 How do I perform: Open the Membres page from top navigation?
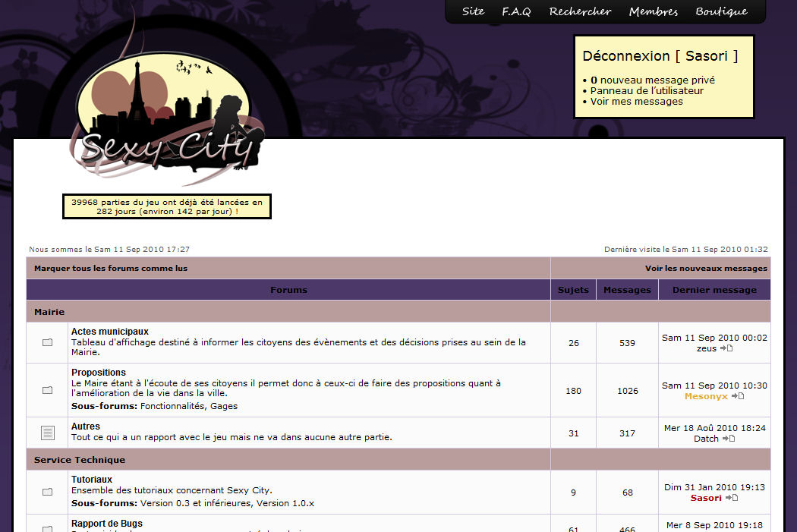coord(653,11)
